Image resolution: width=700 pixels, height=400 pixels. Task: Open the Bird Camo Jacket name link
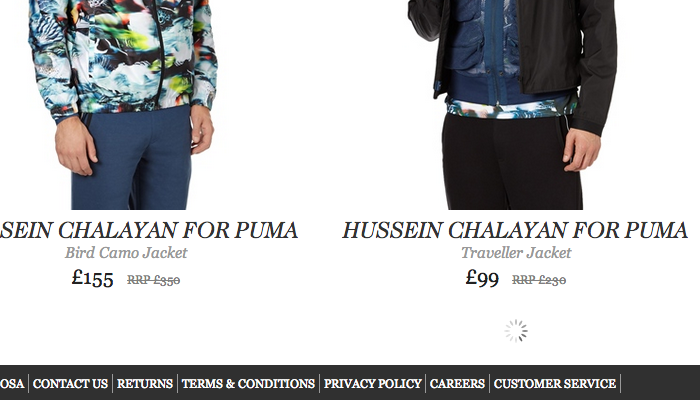[x=126, y=253]
